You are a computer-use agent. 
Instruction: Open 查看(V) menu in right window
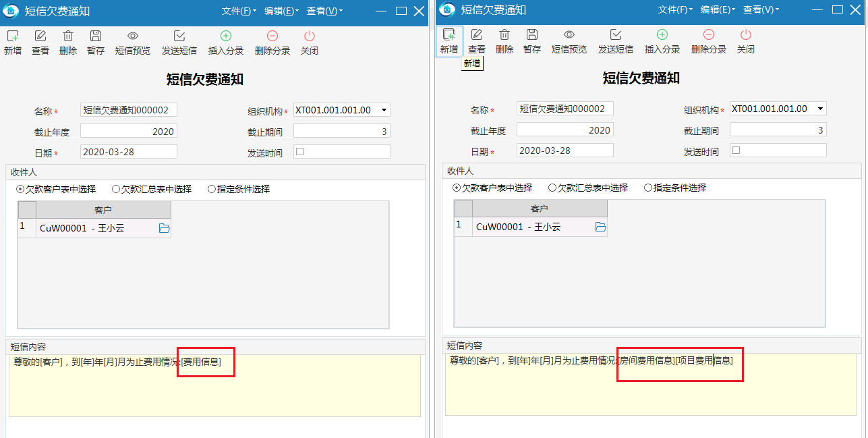[761, 9]
